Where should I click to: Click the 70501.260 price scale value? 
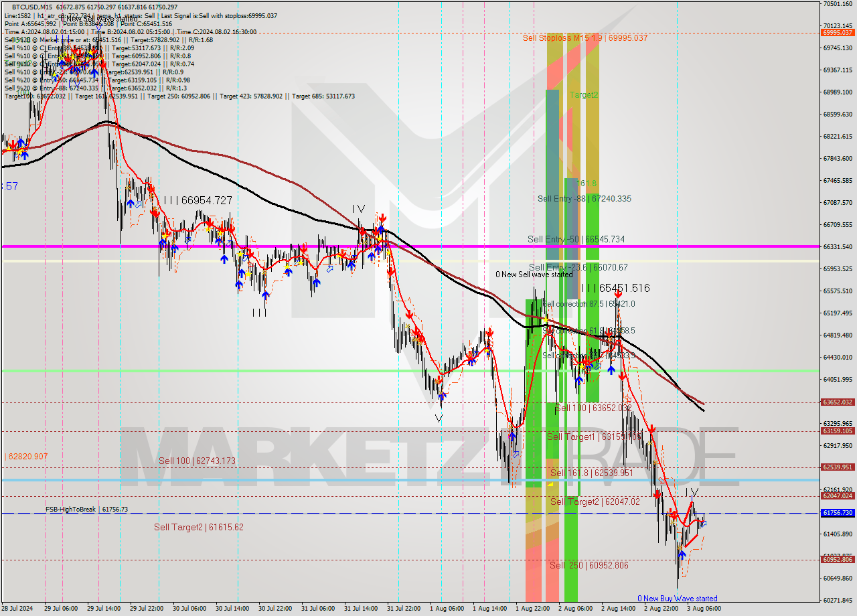click(838, 4)
